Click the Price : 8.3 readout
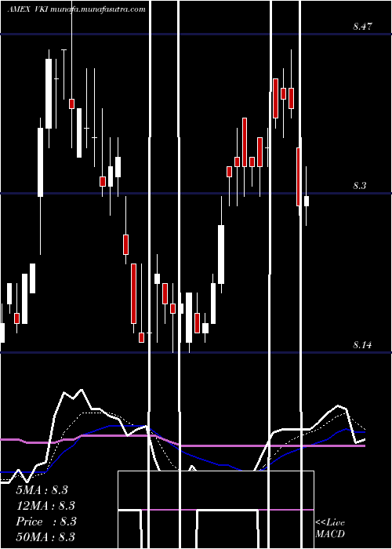The width and height of the screenshot is (392, 549). coord(45,522)
